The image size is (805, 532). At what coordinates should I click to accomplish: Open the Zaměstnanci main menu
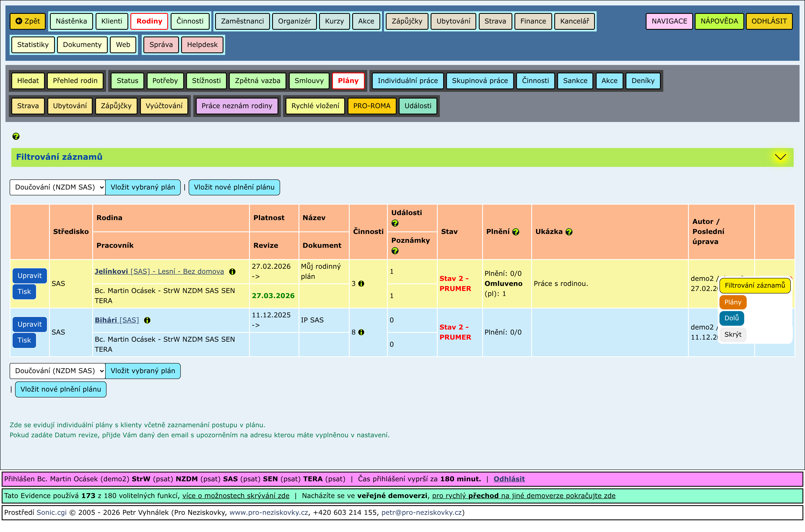tap(242, 21)
